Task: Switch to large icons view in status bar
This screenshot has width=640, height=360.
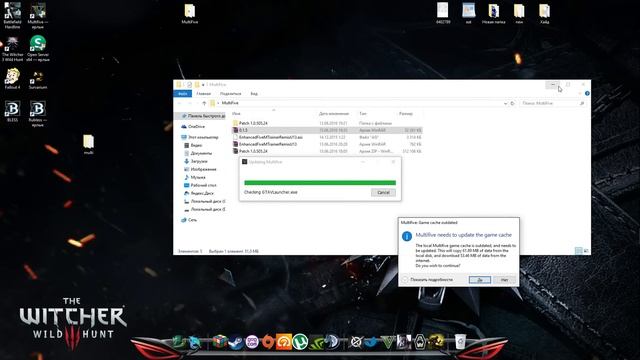Action: click(x=586, y=251)
